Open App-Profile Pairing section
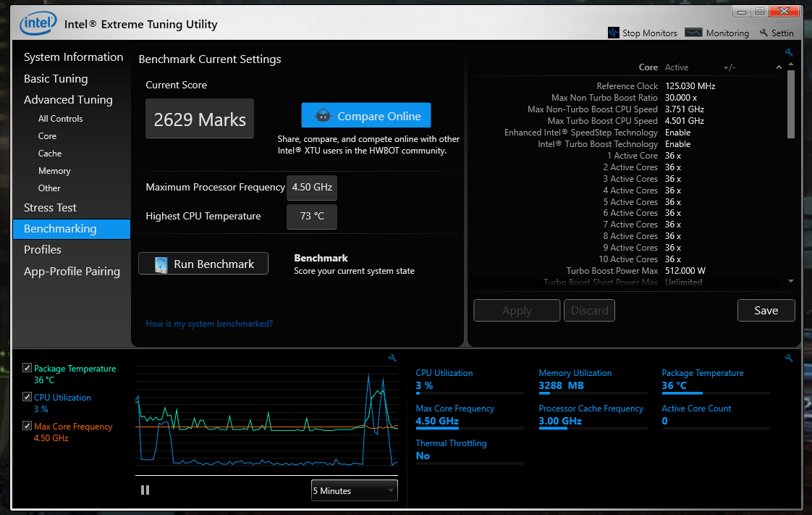Viewport: 812px width, 515px height. pos(72,272)
